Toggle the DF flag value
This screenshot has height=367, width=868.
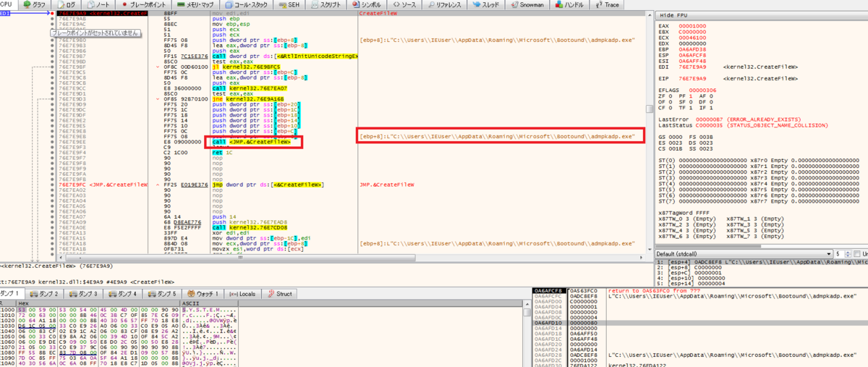click(x=711, y=101)
